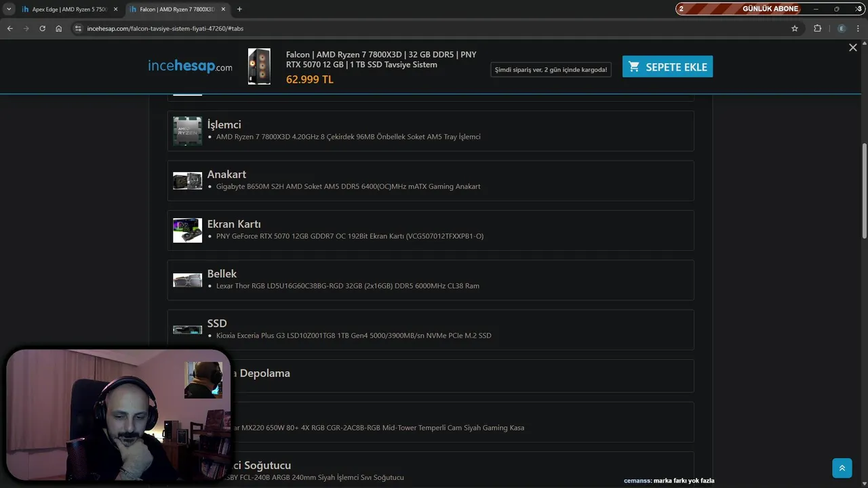Click the webcam overlay video
The height and width of the screenshot is (488, 868).
(119, 415)
